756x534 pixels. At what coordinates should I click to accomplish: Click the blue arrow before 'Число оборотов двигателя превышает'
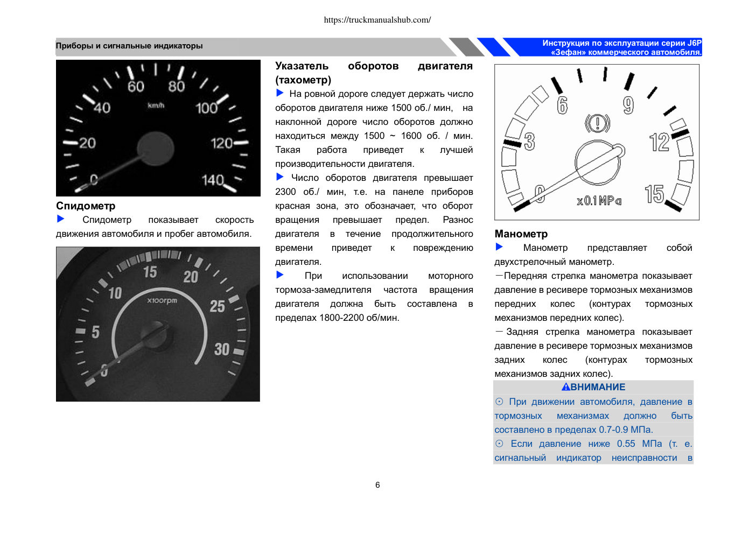point(280,177)
